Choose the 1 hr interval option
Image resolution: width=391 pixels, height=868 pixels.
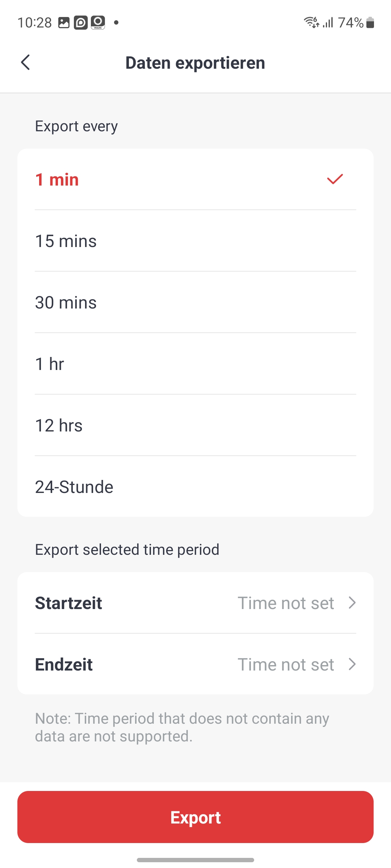(50, 364)
